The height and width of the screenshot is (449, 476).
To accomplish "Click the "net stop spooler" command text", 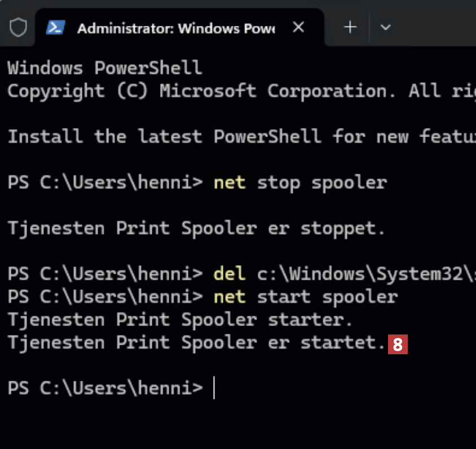I will [x=300, y=182].
